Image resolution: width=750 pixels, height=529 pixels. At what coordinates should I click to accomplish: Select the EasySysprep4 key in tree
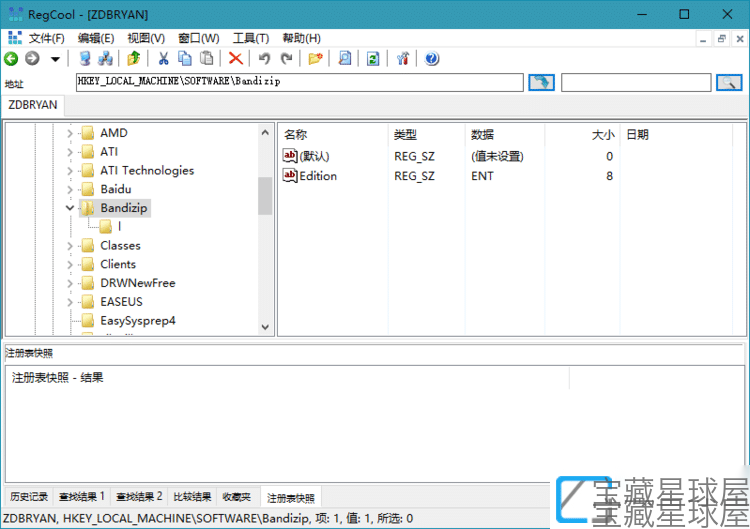click(138, 320)
